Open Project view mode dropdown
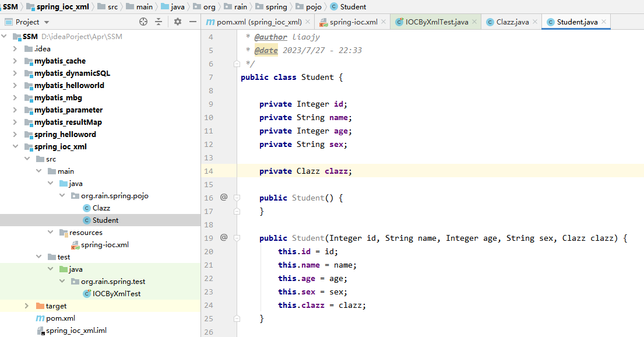This screenshot has width=644, height=337. pyautogui.click(x=47, y=22)
